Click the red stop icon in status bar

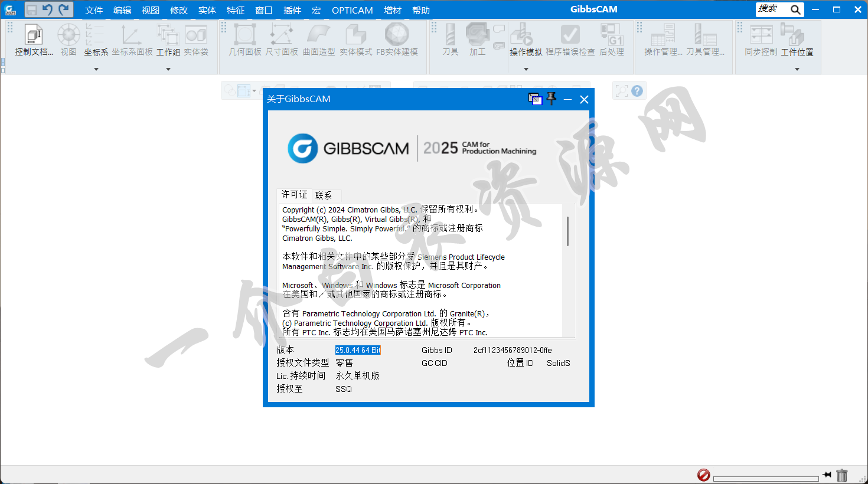click(x=703, y=475)
